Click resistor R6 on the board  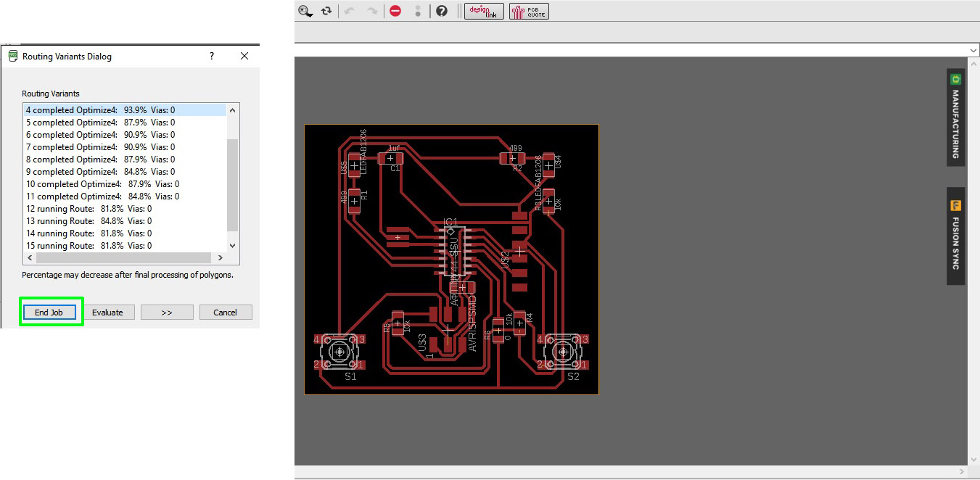(x=498, y=330)
